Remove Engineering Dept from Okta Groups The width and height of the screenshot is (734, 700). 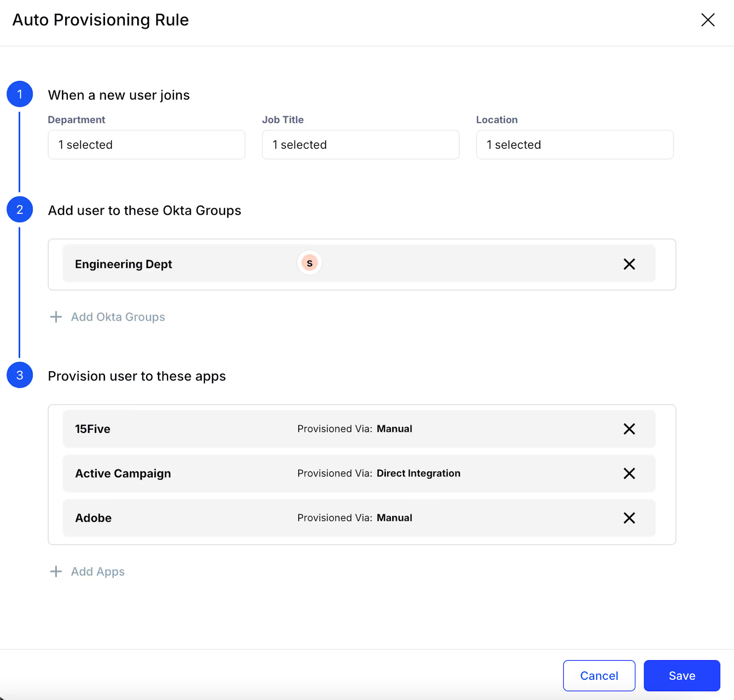coord(629,264)
